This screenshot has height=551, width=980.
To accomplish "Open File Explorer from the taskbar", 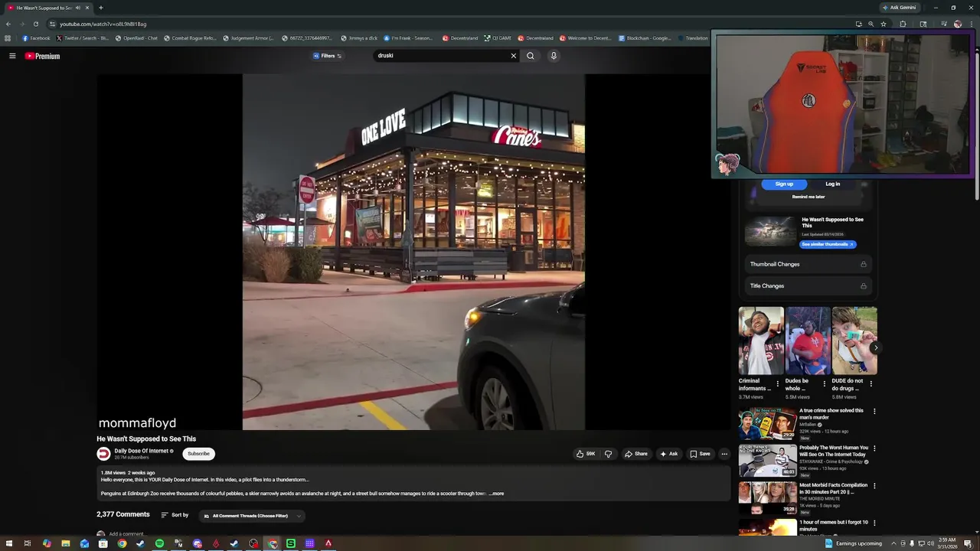I will click(x=66, y=543).
